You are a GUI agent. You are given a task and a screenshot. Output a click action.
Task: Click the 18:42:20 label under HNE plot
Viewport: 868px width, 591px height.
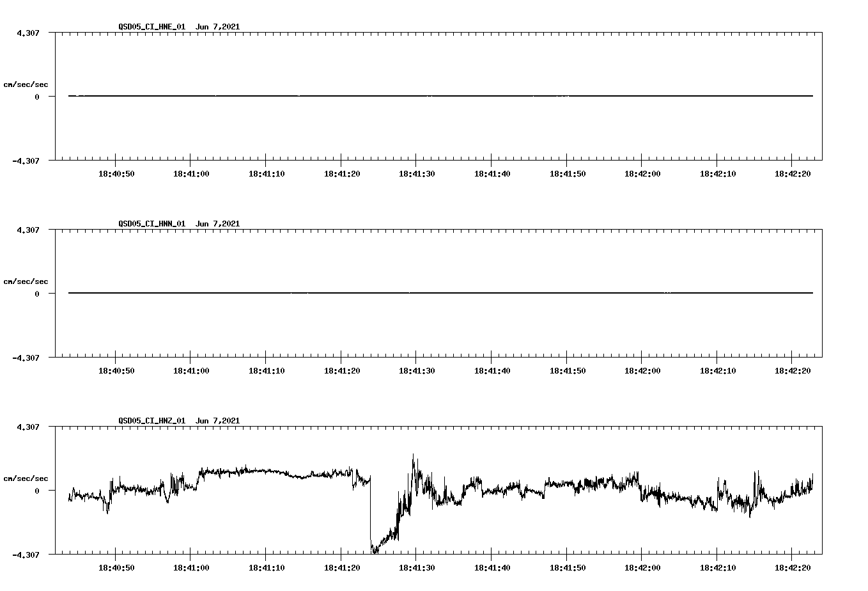(793, 174)
